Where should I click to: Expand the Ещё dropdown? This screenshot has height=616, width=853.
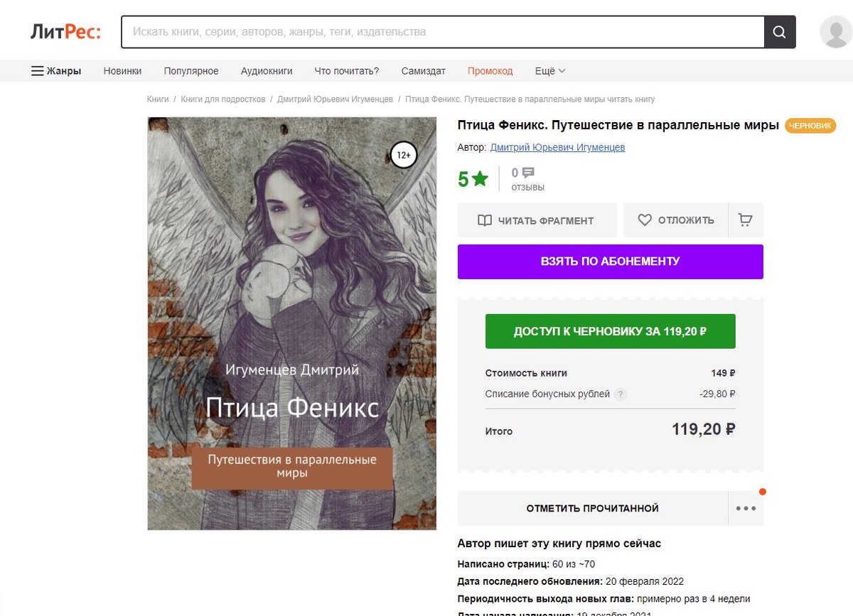point(549,70)
